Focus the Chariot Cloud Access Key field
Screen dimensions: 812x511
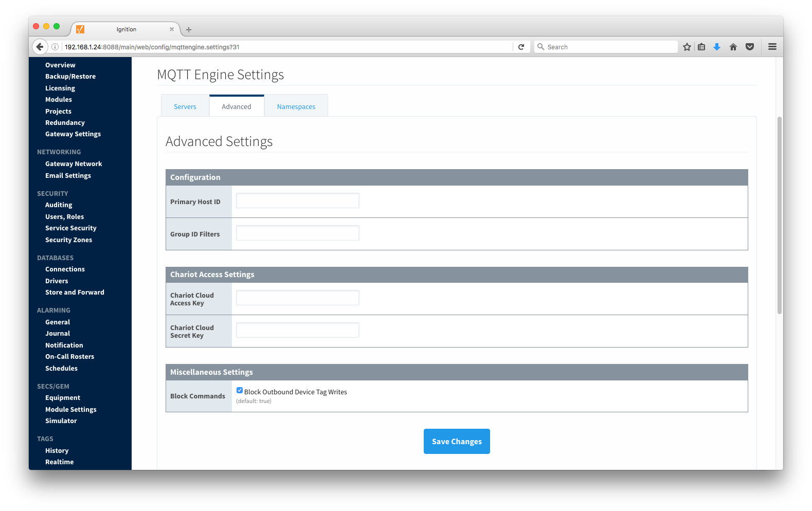pyautogui.click(x=298, y=298)
